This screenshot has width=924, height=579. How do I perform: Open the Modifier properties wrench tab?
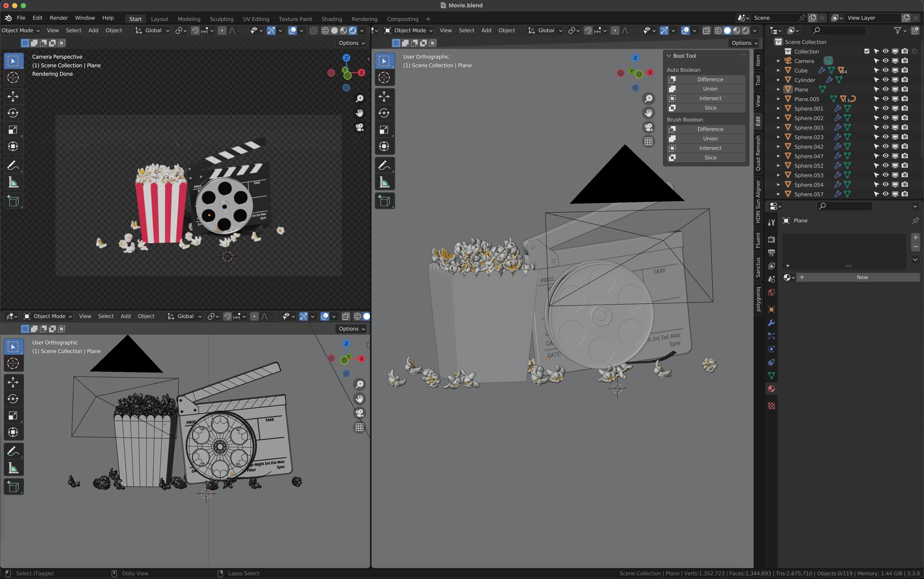[772, 323]
